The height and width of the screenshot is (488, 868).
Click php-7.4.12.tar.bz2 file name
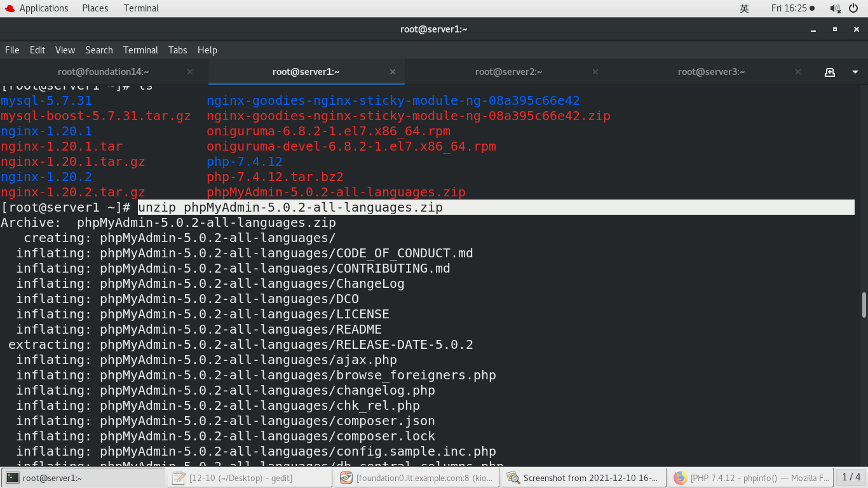275,177
